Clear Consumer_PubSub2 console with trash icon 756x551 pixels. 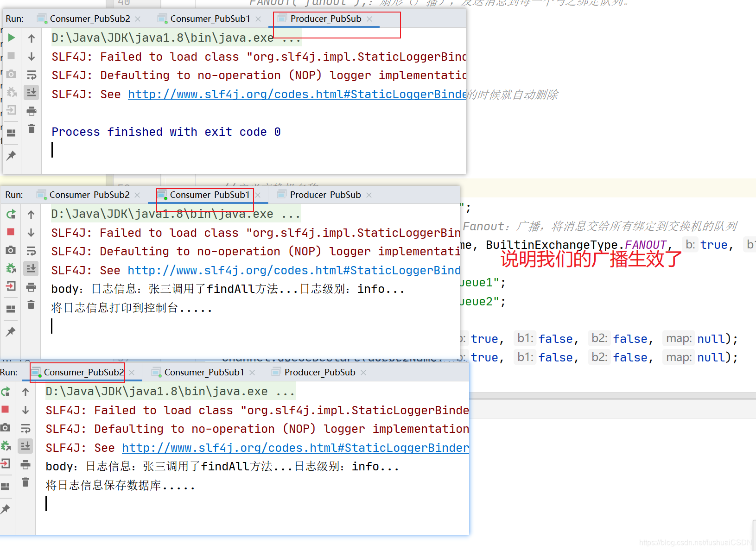click(25, 482)
